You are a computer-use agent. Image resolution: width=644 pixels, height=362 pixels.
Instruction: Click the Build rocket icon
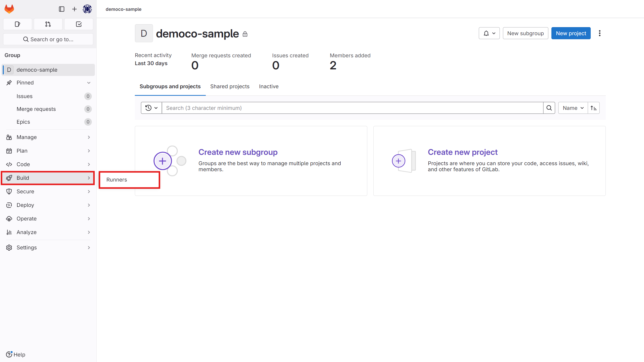(9, 178)
